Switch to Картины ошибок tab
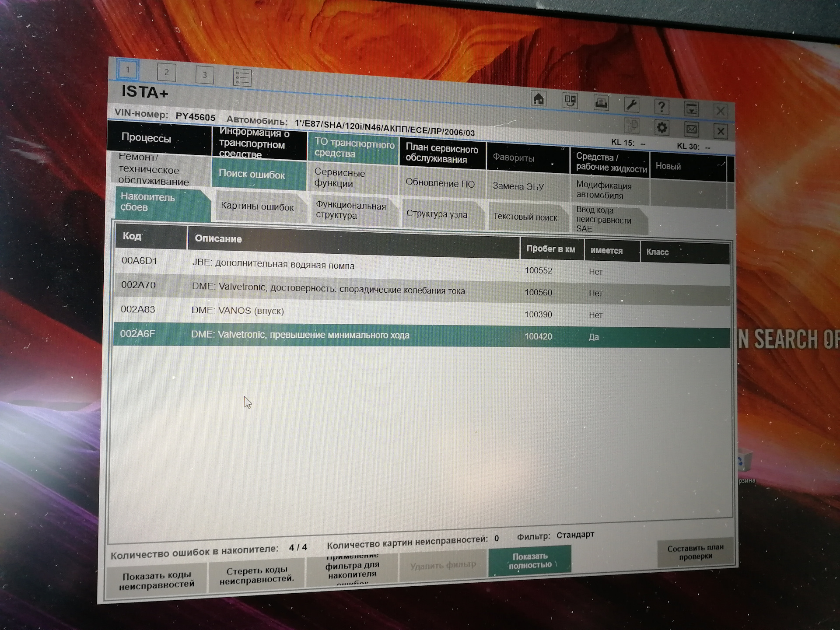 [257, 207]
